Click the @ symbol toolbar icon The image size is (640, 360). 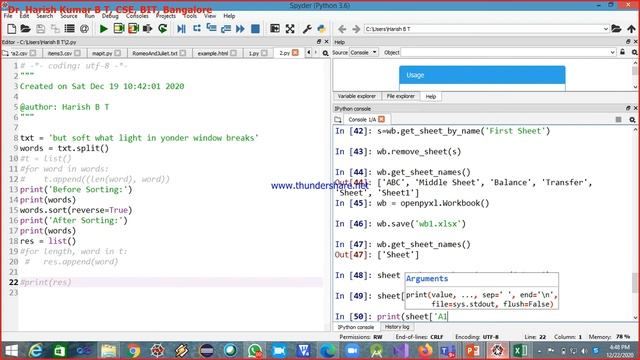pos(84,29)
